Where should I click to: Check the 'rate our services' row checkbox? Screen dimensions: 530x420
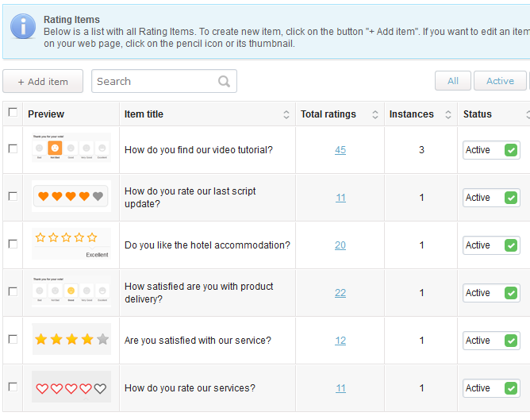[x=13, y=387]
